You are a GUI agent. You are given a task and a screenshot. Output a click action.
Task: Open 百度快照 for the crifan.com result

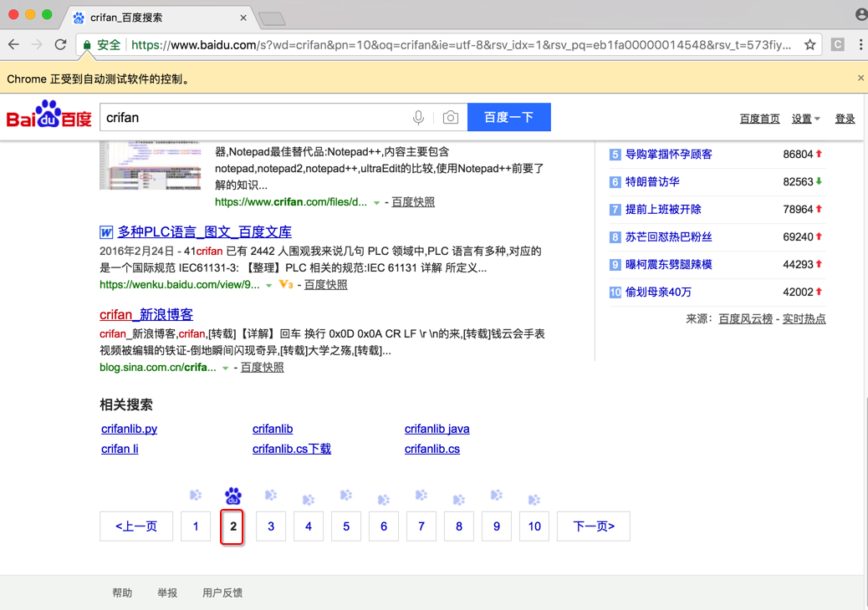(413, 202)
